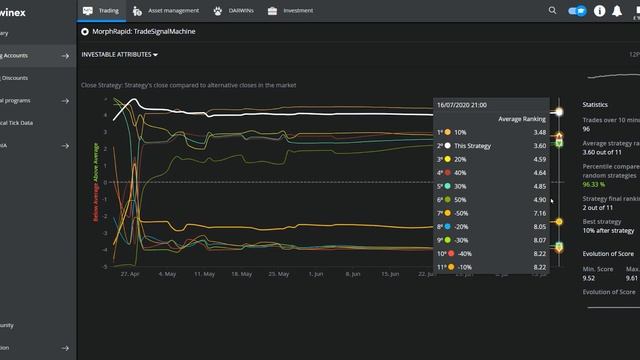Open the Trading tab
The width and height of the screenshot is (640, 360).
(x=101, y=11)
